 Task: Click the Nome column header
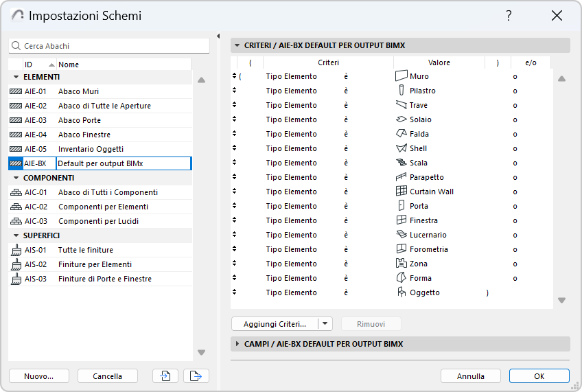[x=124, y=65]
